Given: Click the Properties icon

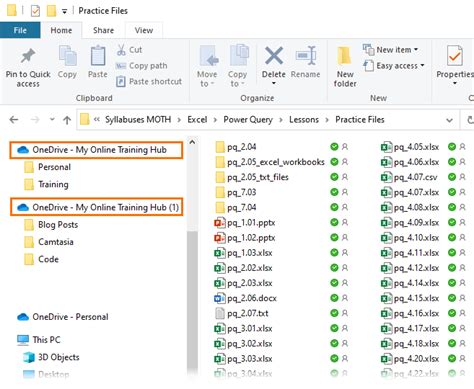Looking at the screenshot, I should pyautogui.click(x=455, y=56).
